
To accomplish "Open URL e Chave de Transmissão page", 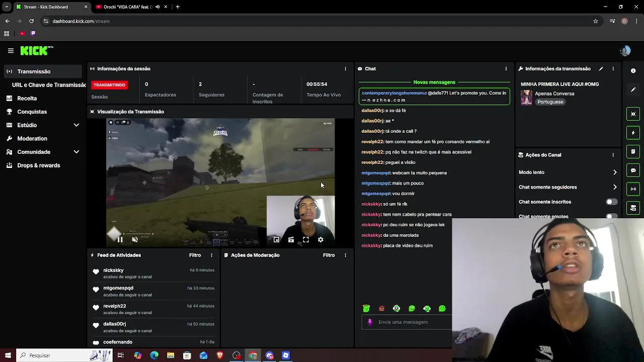I will (x=49, y=85).
